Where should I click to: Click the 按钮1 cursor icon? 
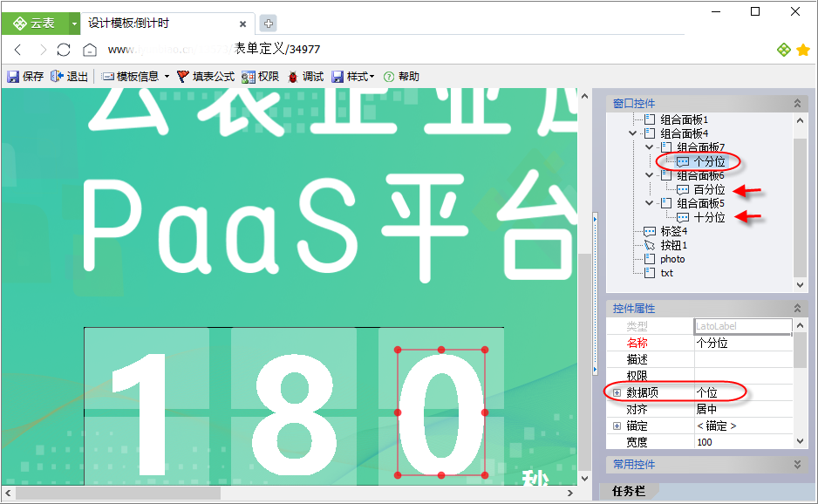(x=650, y=245)
